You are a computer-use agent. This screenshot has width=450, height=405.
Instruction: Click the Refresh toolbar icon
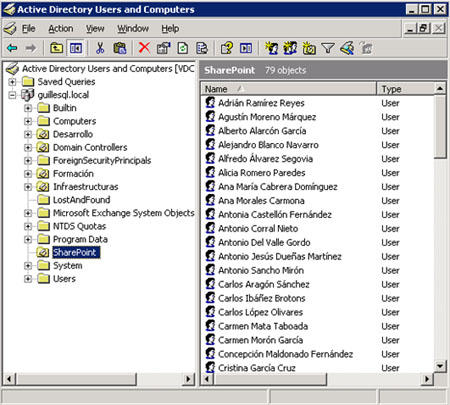(x=183, y=48)
